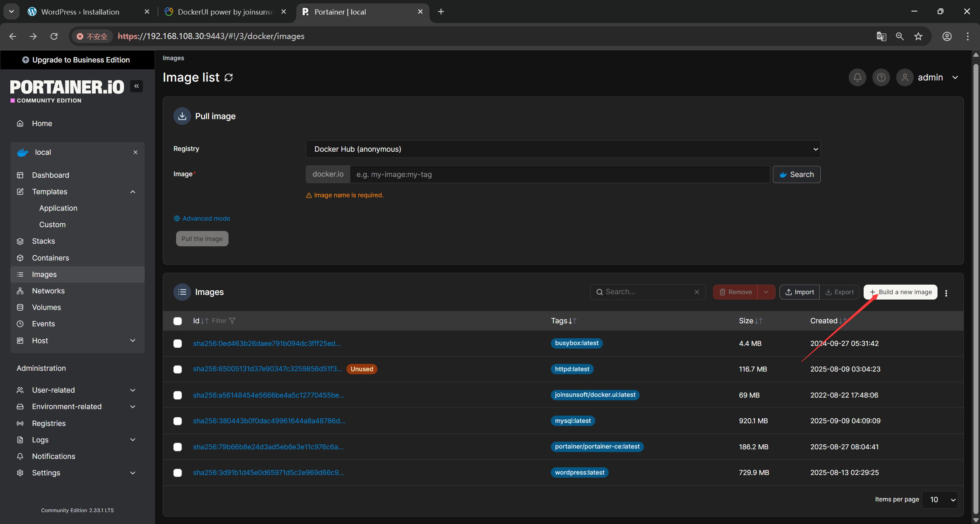The height and width of the screenshot is (524, 980).
Task: Check the httpd:latest row checkbox
Action: [178, 369]
